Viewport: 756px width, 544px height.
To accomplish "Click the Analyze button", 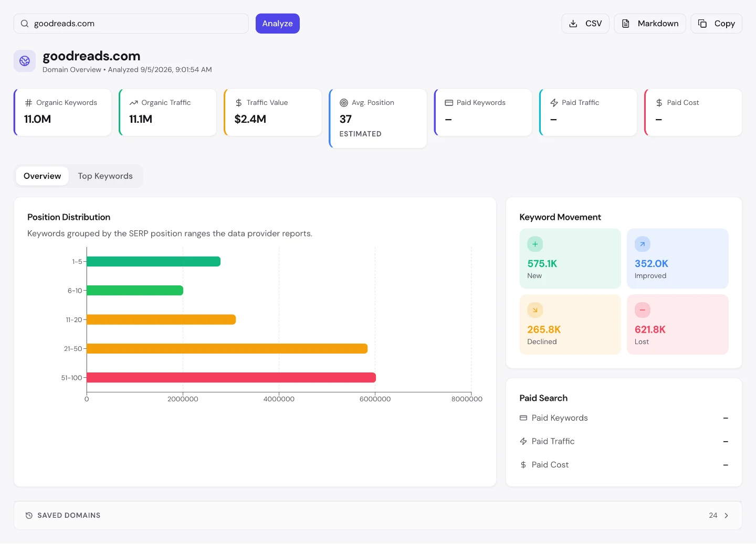I will tap(278, 24).
